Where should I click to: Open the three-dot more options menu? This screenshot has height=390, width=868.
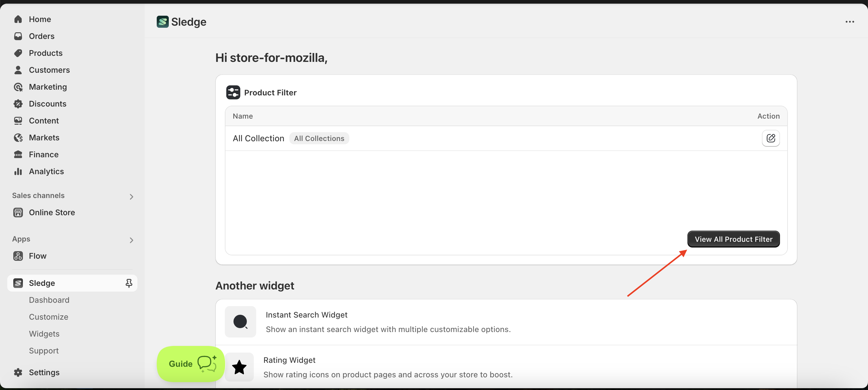point(850,22)
